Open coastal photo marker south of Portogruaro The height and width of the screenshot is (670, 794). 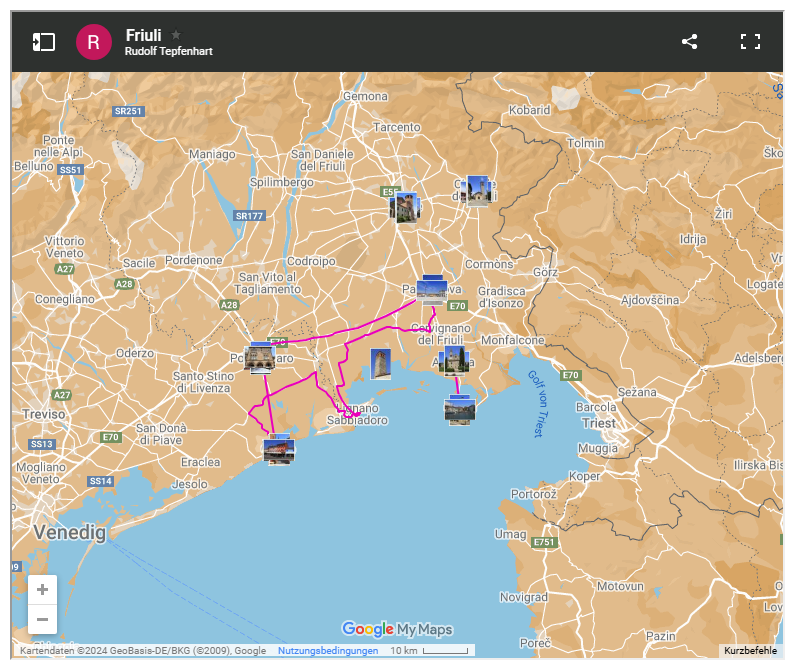click(x=279, y=449)
